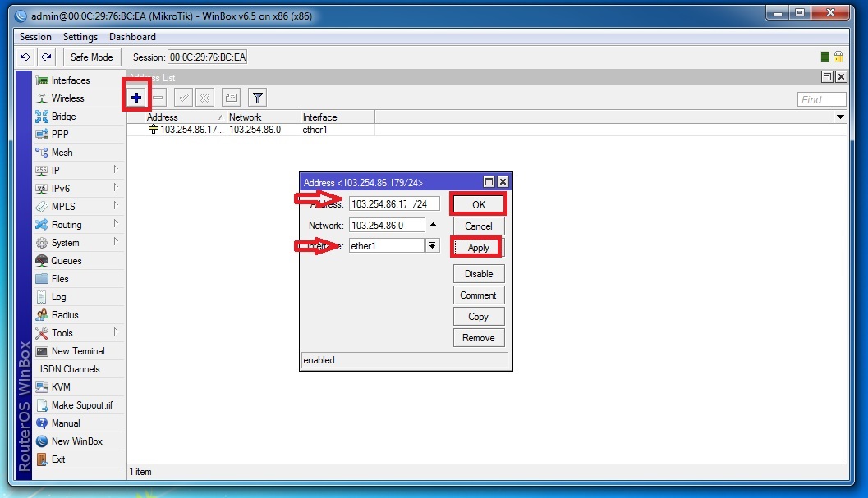The width and height of the screenshot is (868, 498).
Task: Open New Terminal in the sidebar
Action: tap(79, 351)
